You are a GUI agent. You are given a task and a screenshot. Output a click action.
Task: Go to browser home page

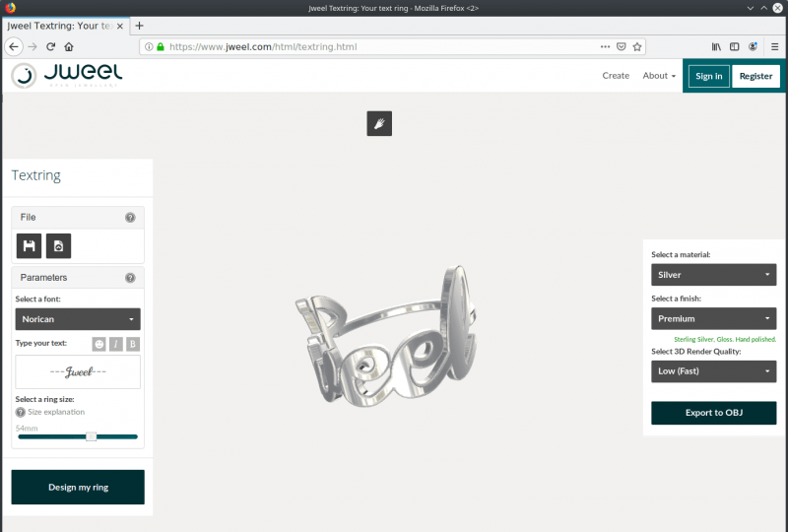pyautogui.click(x=69, y=46)
